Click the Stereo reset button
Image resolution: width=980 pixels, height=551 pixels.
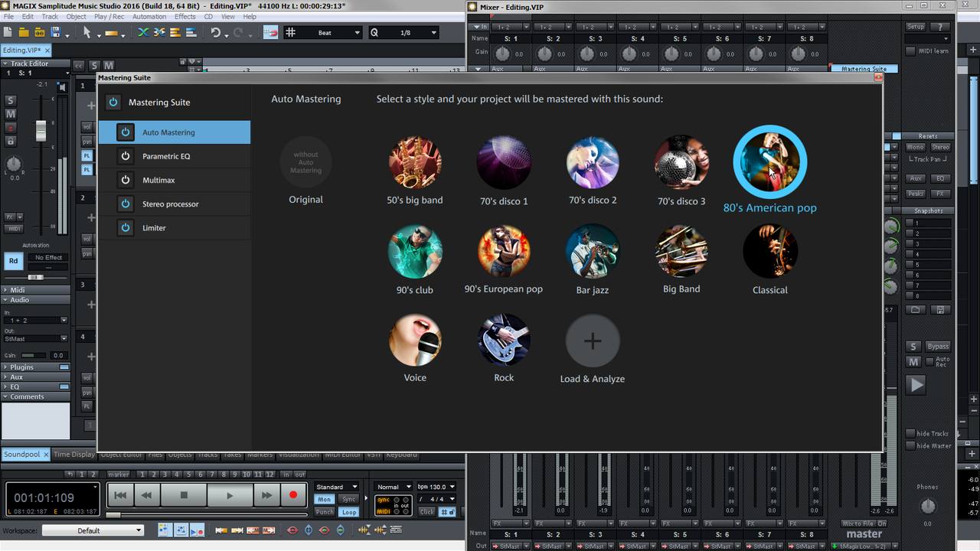click(940, 147)
